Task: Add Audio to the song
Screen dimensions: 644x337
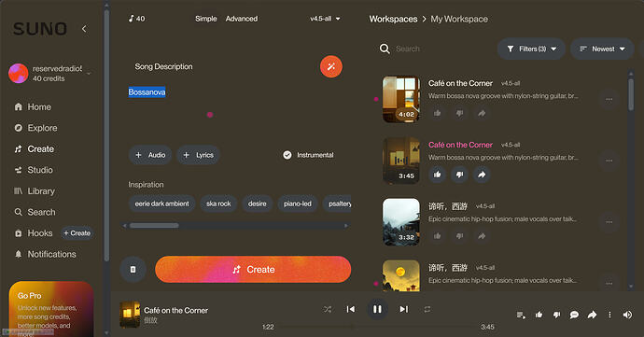Action: click(x=150, y=155)
